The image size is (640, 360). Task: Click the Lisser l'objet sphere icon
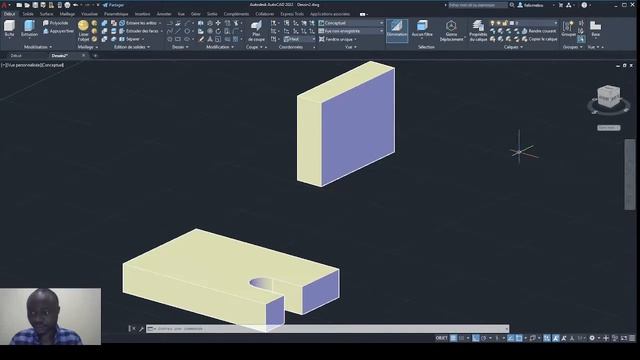tap(83, 26)
